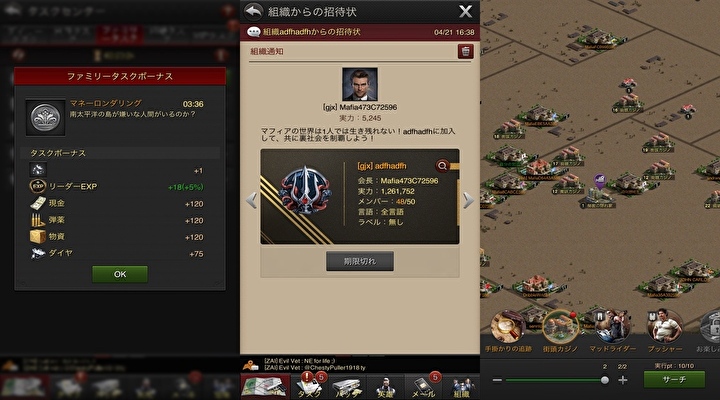720x400 pixels.
Task: Click the 期限切れ button
Action: click(360, 261)
